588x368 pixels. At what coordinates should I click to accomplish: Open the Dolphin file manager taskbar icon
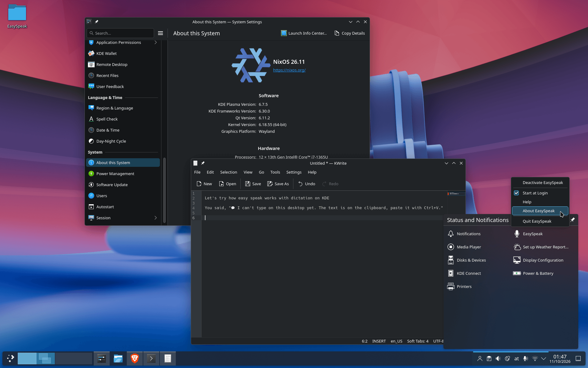[x=118, y=358]
